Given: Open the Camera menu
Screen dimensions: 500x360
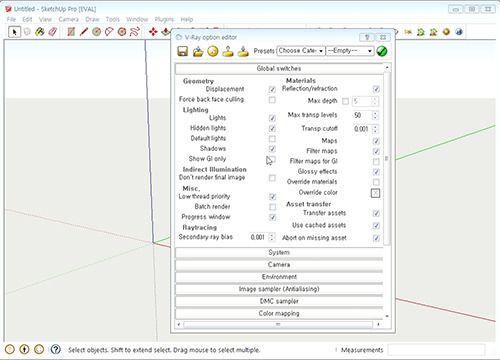Looking at the screenshot, I should tap(68, 19).
